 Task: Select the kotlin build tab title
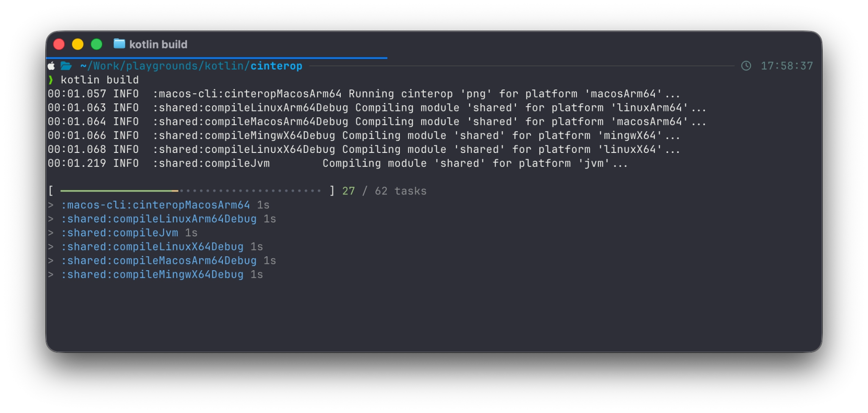coord(158,44)
